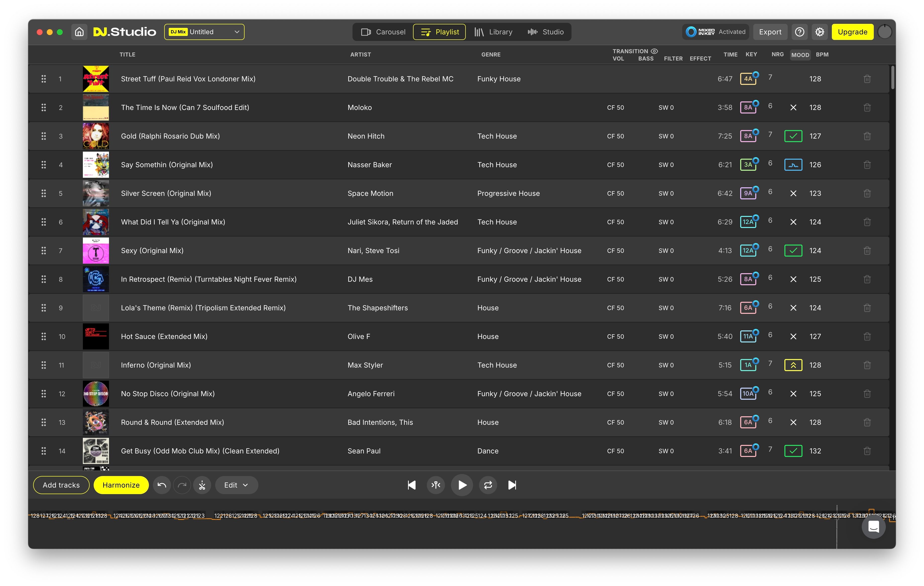Viewport: 924px width, 586px height.
Task: Skip to the previous track
Action: tap(411, 485)
